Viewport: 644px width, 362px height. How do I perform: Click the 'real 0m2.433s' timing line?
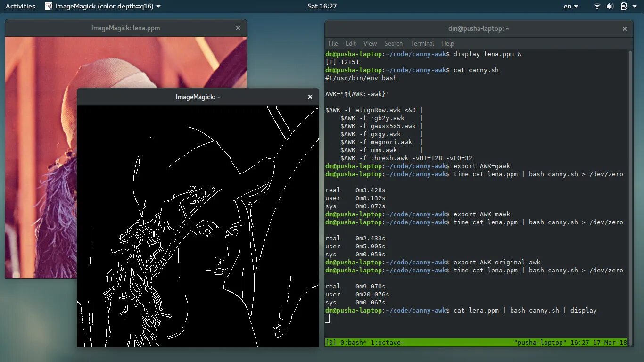(x=355, y=239)
